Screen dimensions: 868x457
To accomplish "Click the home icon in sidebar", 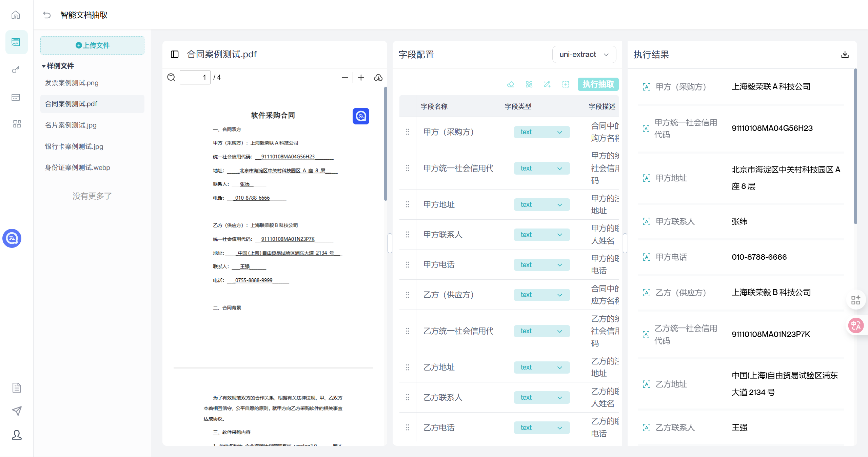I will click(x=16, y=15).
